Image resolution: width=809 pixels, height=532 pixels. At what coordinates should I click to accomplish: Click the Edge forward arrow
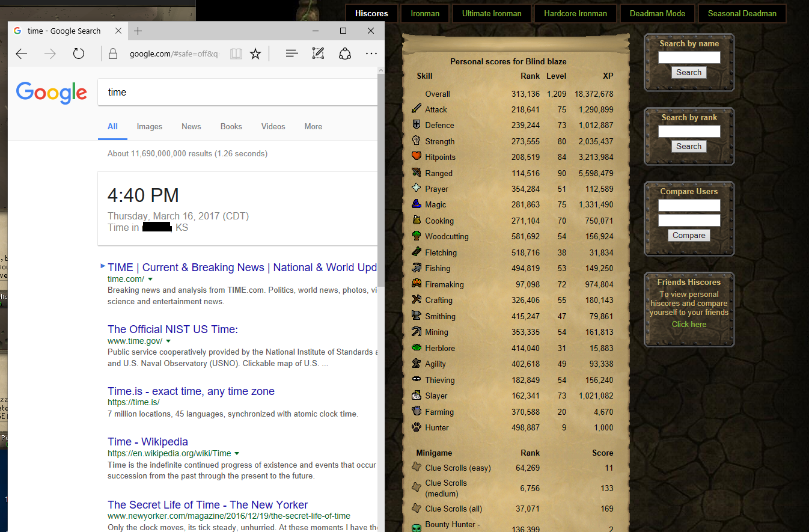pos(50,54)
